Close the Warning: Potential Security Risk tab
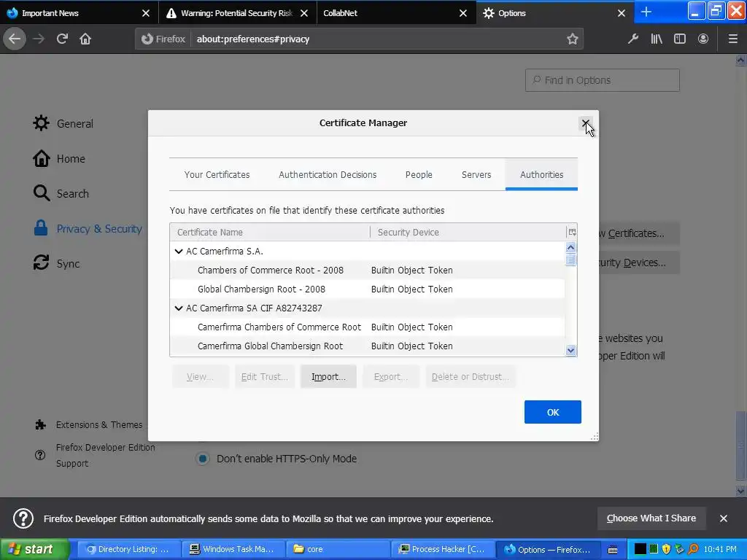This screenshot has height=560, width=747. tap(304, 13)
